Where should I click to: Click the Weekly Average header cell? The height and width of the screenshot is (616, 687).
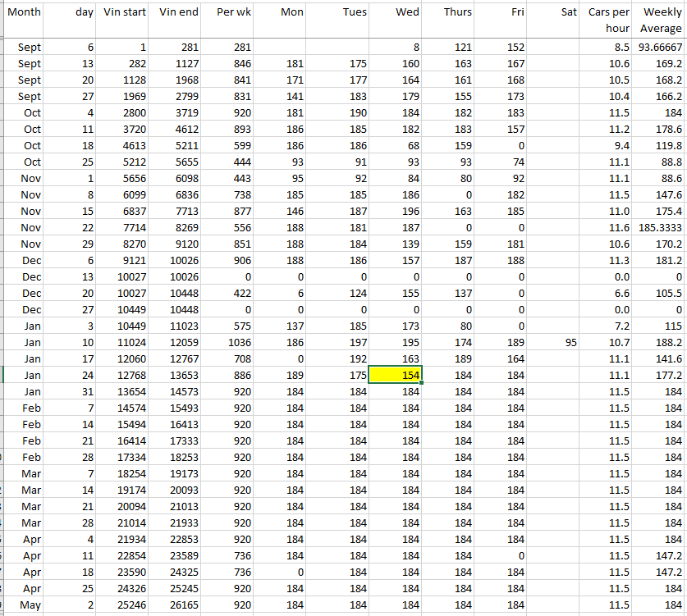660,21
